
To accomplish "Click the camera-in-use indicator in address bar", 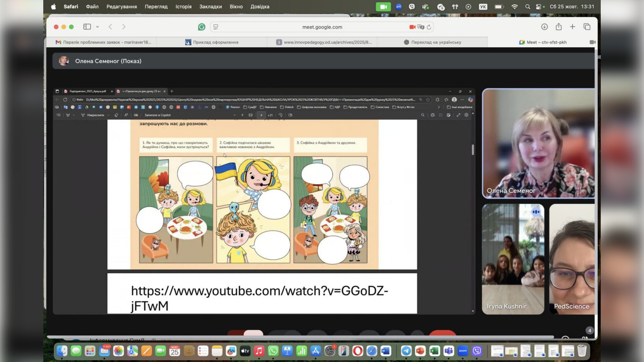I will click(x=412, y=27).
